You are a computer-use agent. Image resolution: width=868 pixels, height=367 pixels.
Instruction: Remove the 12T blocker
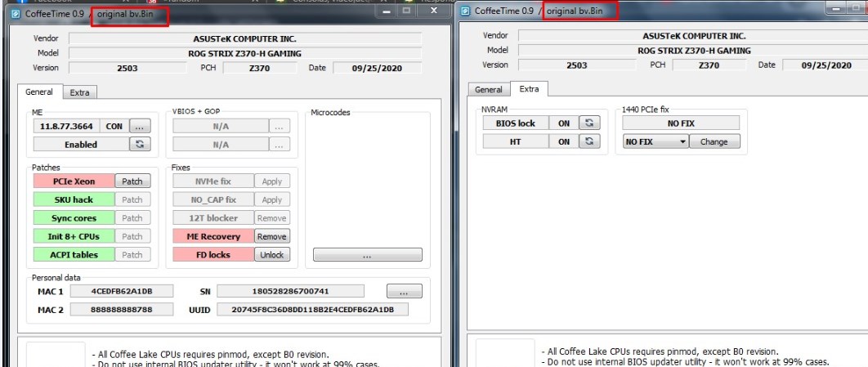272,217
